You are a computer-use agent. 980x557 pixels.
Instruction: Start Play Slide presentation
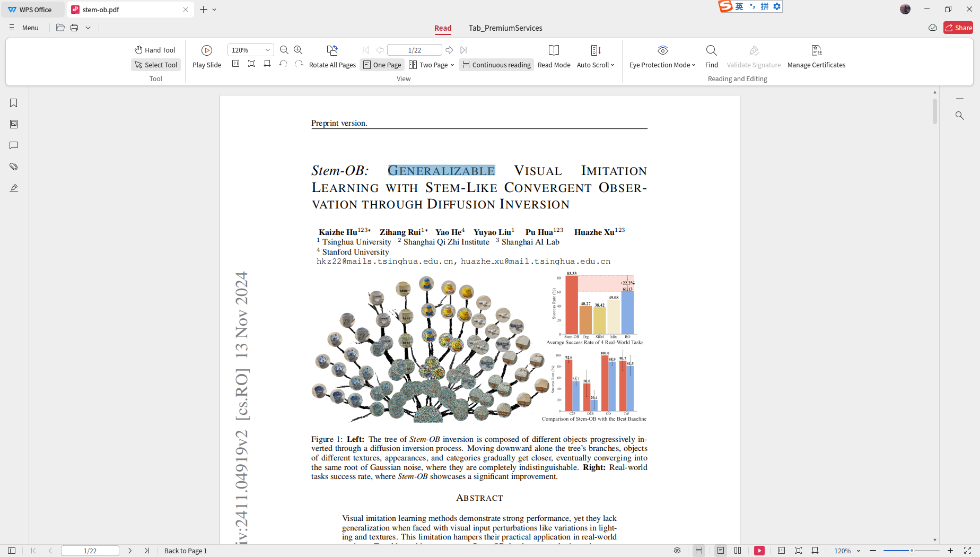(x=207, y=57)
